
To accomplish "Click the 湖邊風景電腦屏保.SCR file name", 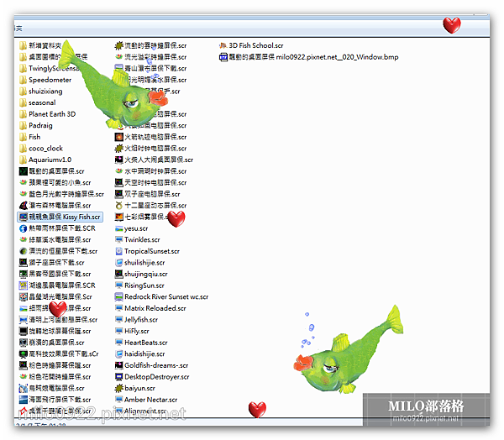I will pos(62,285).
